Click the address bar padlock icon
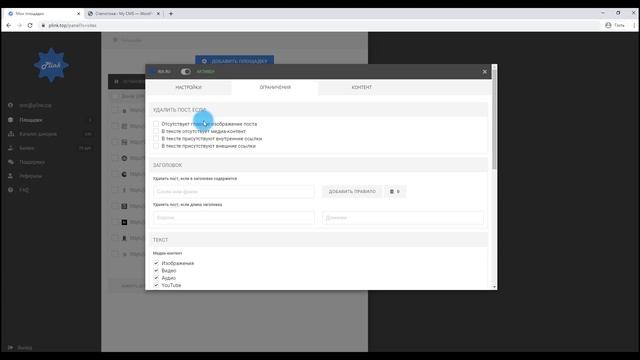640x360 pixels. (x=43, y=25)
